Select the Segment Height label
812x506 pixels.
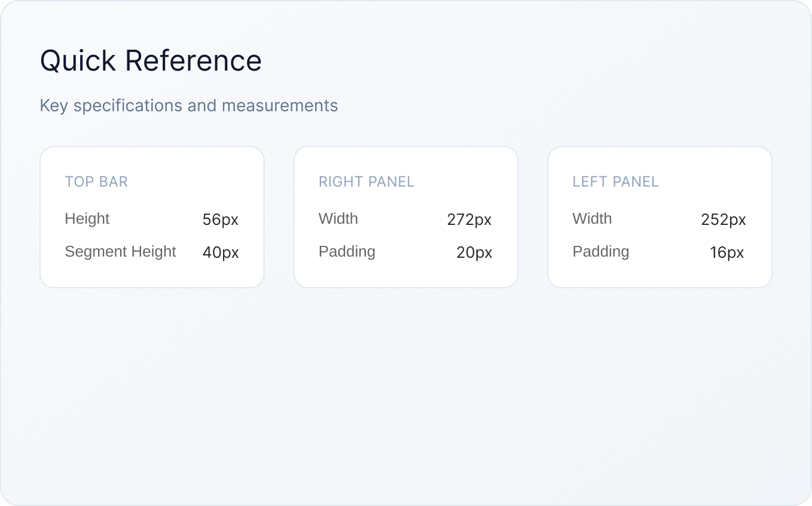[120, 252]
